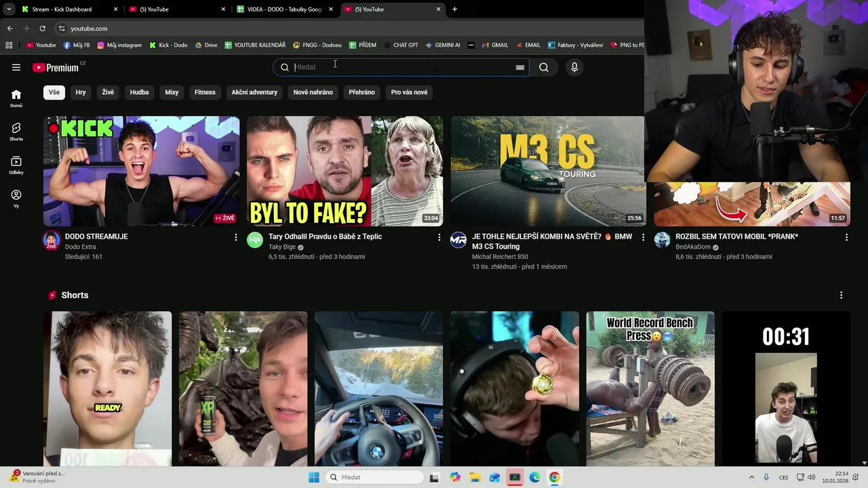This screenshot has height=488, width=868.
Task: Select the Živě filter chip
Action: (108, 92)
